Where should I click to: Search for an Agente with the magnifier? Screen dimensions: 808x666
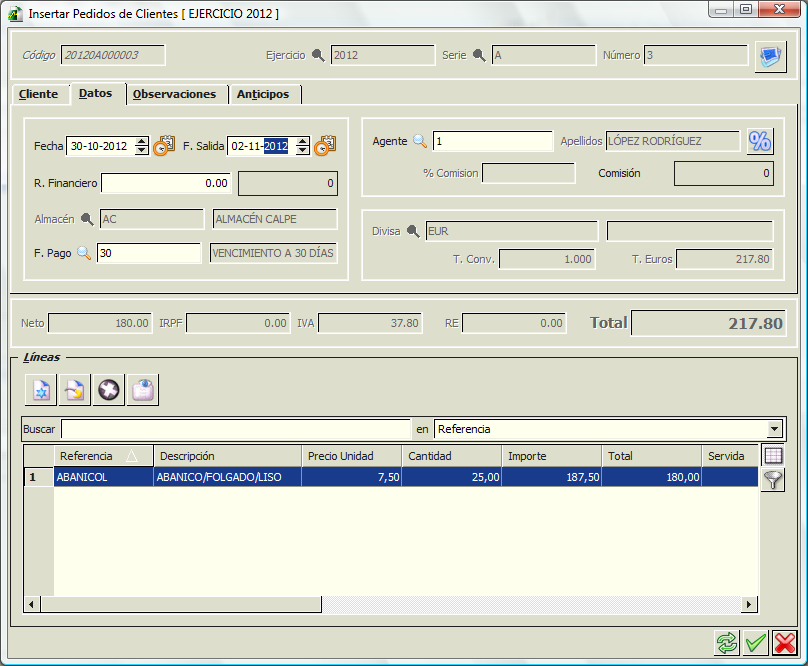pyautogui.click(x=420, y=141)
